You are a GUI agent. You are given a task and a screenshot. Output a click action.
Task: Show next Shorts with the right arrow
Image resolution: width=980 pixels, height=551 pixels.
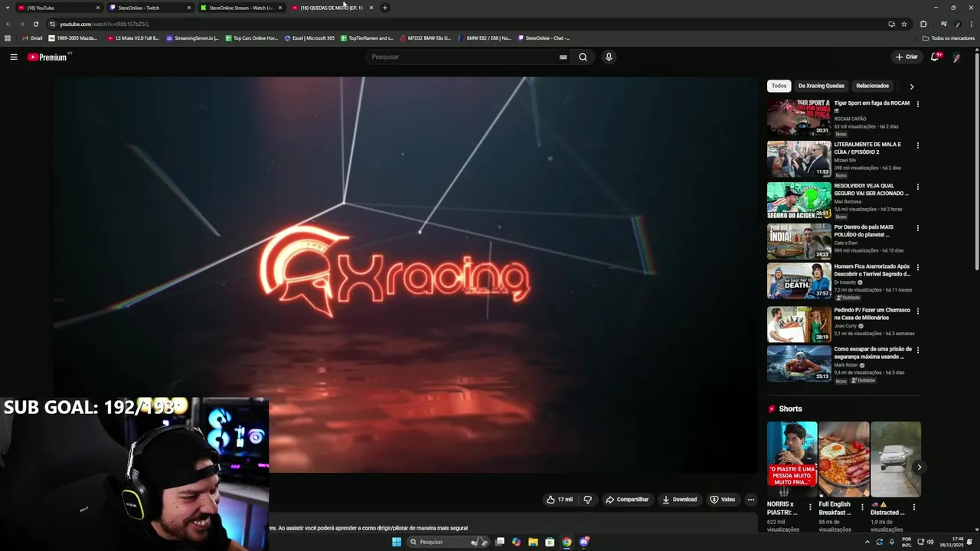pyautogui.click(x=920, y=468)
